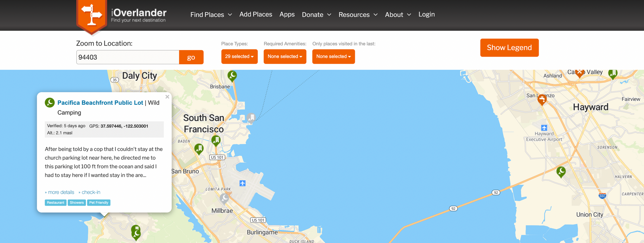Expand the About menu
Viewport: 644px width, 243px height.
click(398, 15)
